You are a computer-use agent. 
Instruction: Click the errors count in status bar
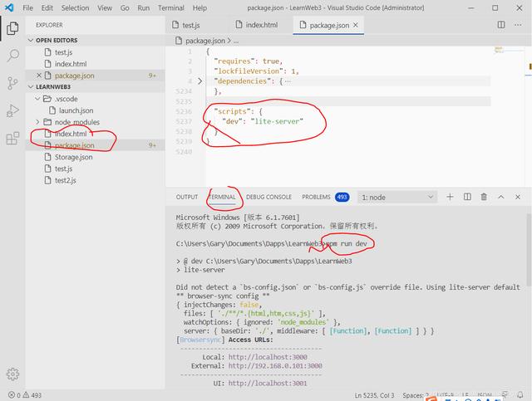tap(14, 395)
